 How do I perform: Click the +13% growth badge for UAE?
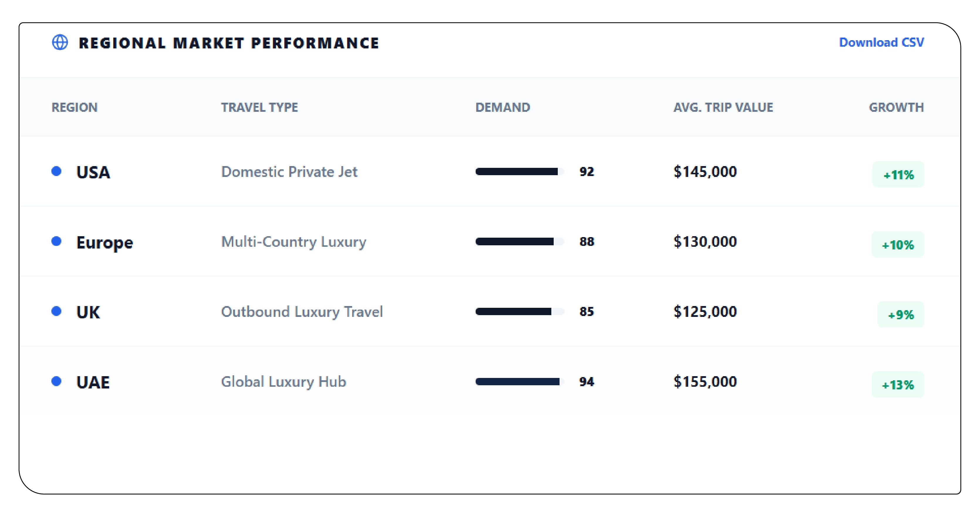click(898, 385)
